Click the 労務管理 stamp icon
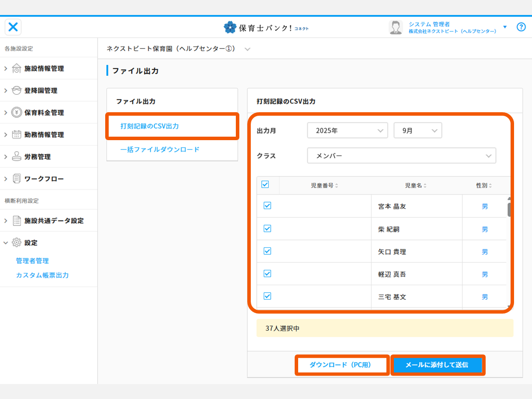This screenshot has height=399, width=532. (x=17, y=157)
